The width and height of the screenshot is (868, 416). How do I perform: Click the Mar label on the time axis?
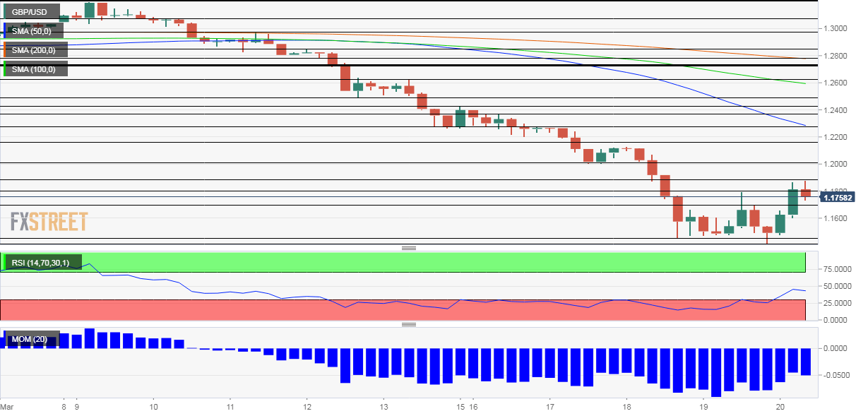click(7, 408)
